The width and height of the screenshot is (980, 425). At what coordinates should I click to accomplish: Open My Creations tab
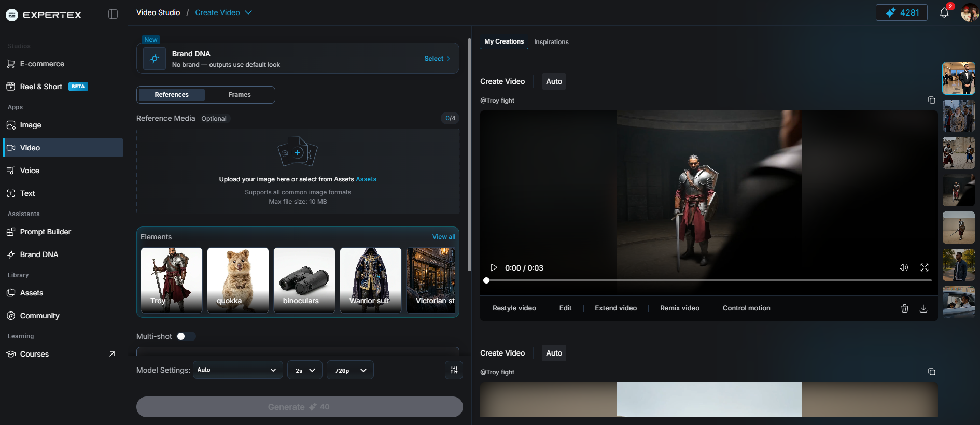click(x=504, y=41)
